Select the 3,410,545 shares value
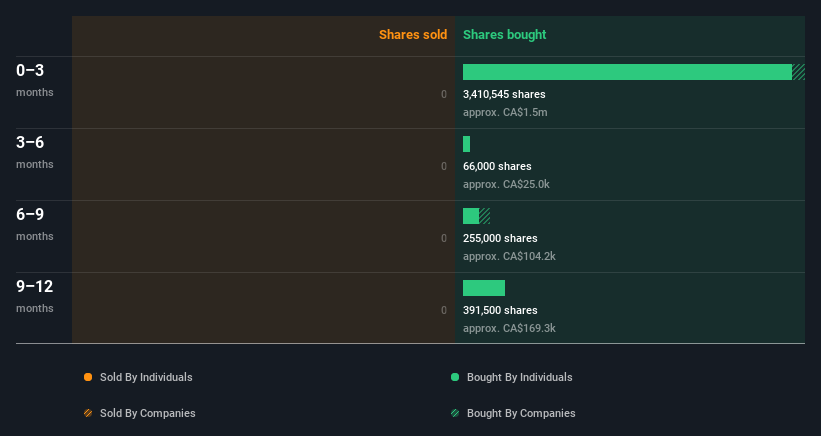This screenshot has height=436, width=821. point(504,94)
